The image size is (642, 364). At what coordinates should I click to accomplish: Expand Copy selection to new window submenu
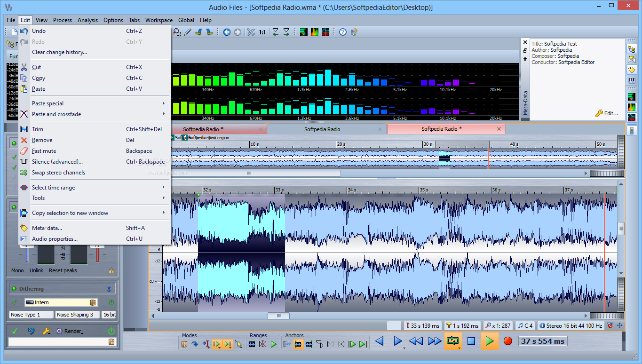[94, 213]
